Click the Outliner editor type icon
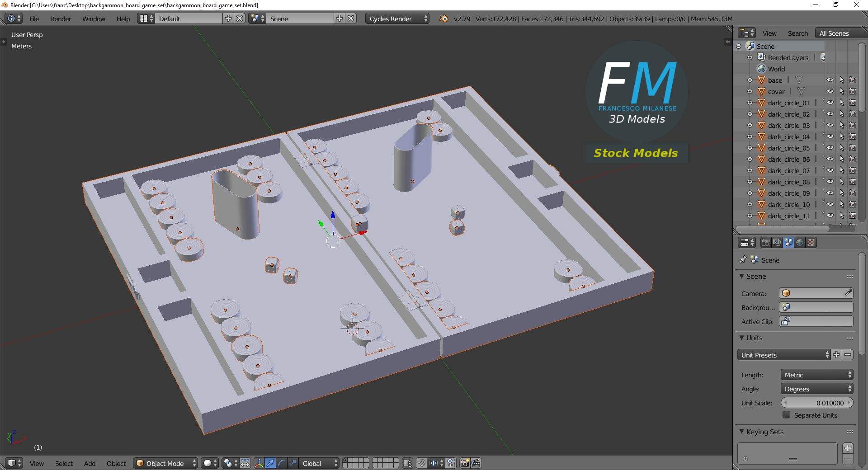The image size is (868, 470). pyautogui.click(x=747, y=33)
